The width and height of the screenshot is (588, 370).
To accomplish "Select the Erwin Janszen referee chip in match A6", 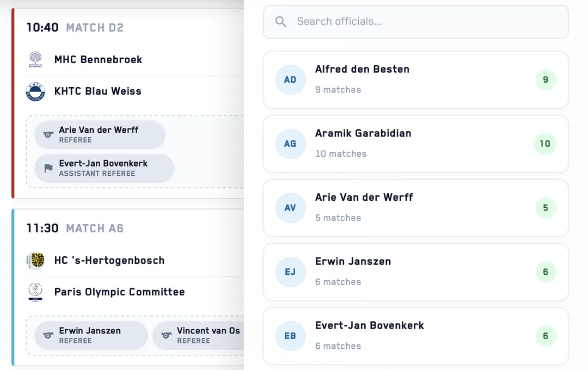I will point(91,336).
